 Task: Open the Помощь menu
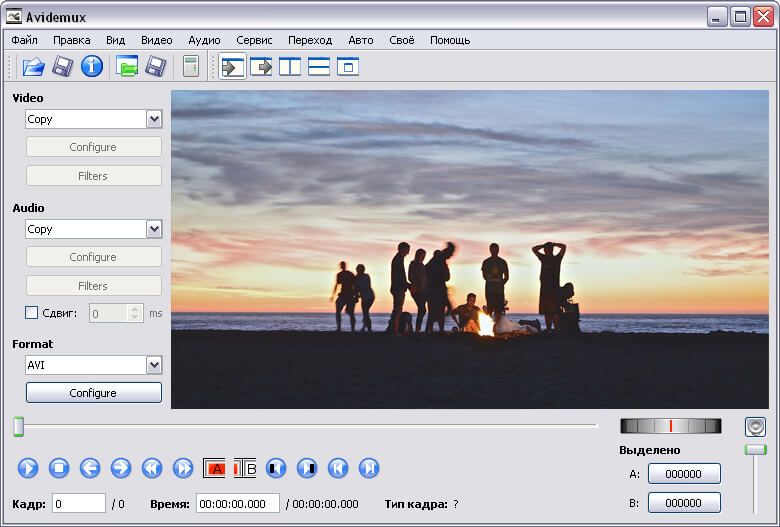click(x=450, y=40)
